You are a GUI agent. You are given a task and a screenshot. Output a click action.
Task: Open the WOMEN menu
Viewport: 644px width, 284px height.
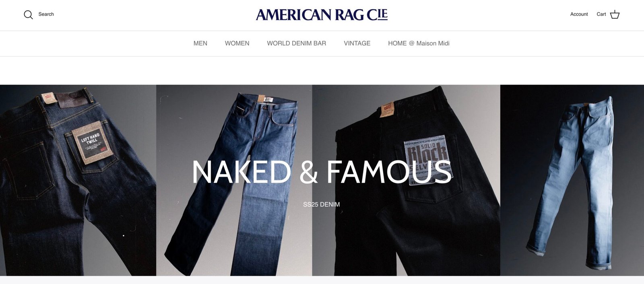[x=237, y=43]
